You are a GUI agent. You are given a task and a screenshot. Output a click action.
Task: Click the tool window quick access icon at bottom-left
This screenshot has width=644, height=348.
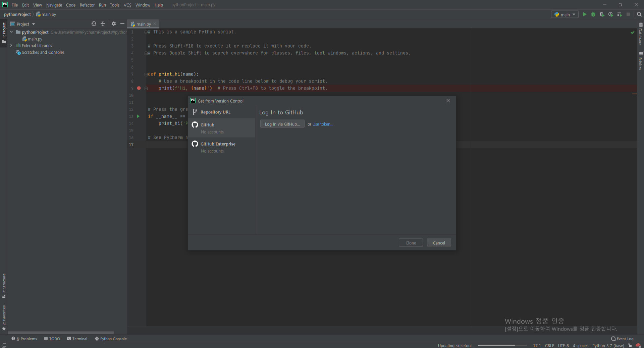(4, 345)
